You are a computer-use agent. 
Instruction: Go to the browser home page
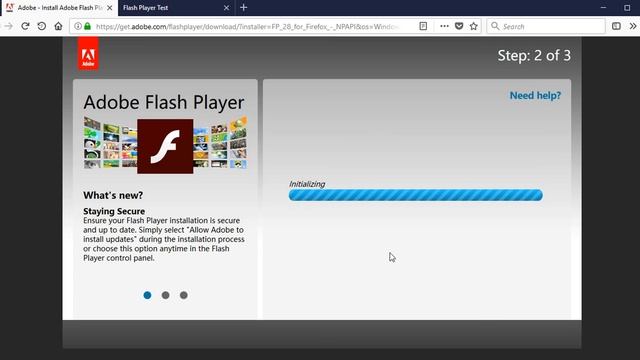58,26
